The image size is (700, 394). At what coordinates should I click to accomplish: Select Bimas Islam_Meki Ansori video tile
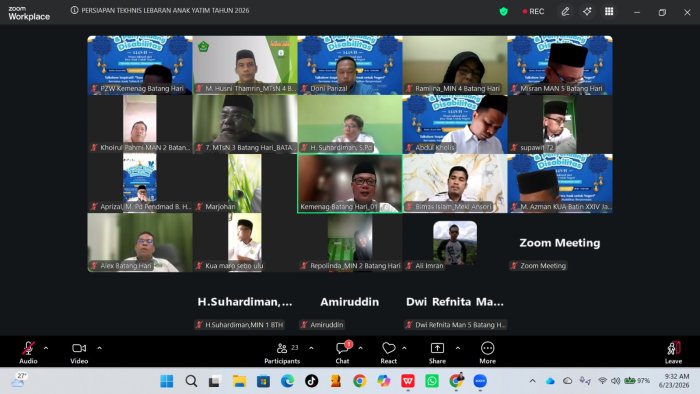455,183
